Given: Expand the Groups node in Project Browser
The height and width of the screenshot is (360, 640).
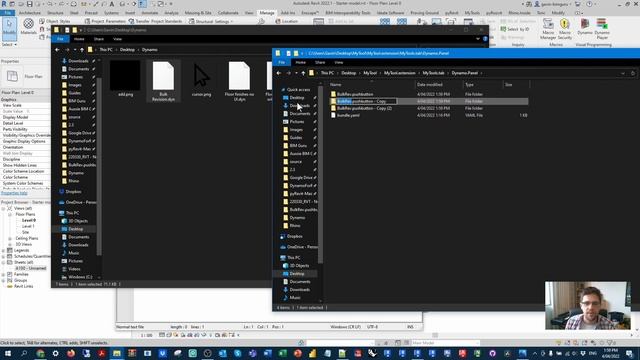Looking at the screenshot, I should coord(3,280).
